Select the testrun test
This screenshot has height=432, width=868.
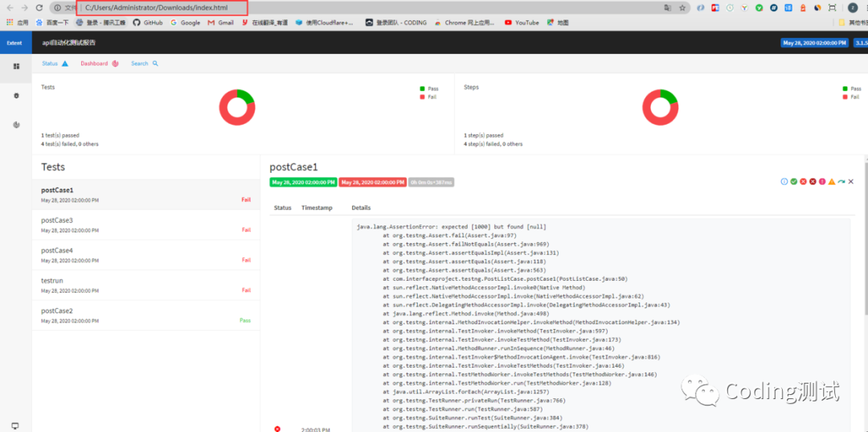pos(145,285)
